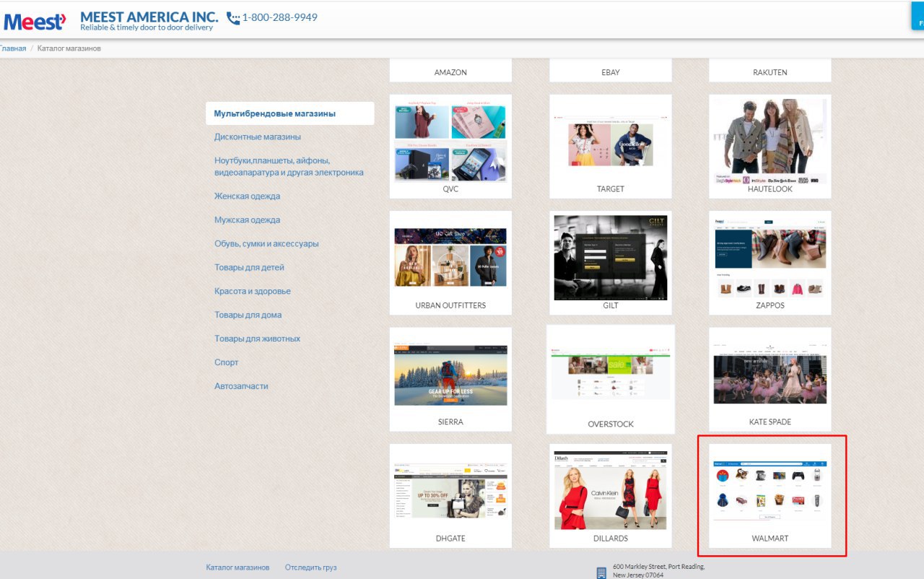This screenshot has height=579, width=924.
Task: Open the QVC store thumbnail
Action: pos(450,140)
